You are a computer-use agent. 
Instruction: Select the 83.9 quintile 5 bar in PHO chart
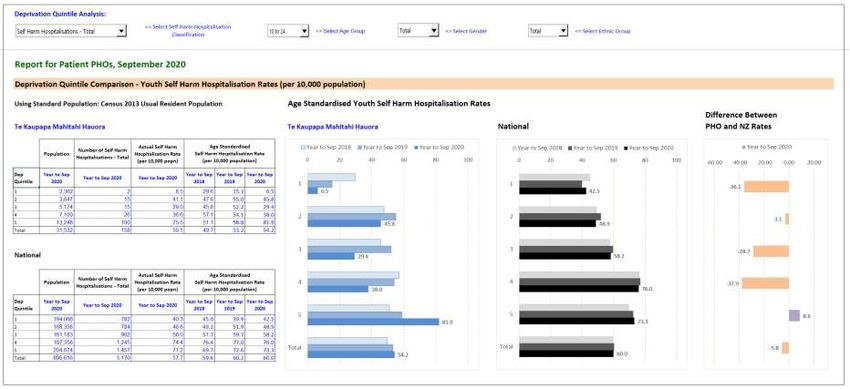tap(374, 322)
